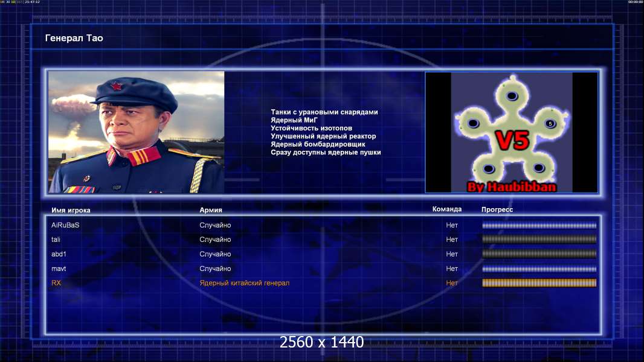Screen dimensions: 644x362
Task: Click mavt's loading progress bar
Action: [539, 269]
